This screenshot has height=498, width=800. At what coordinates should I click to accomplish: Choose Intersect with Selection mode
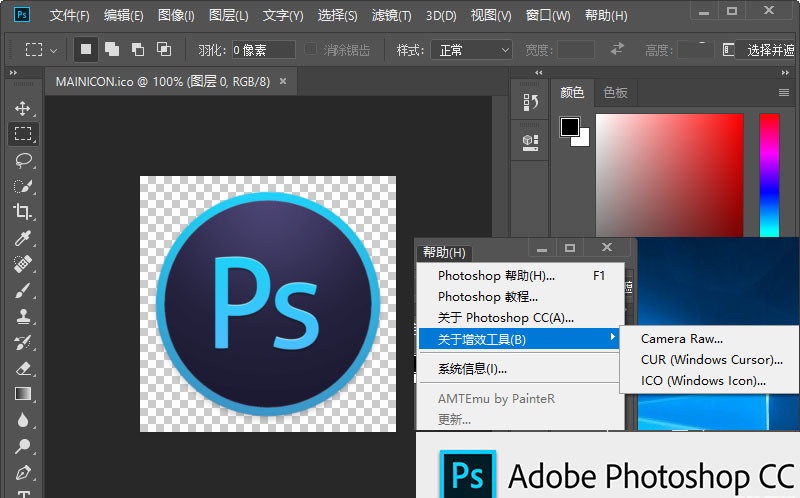point(164,49)
